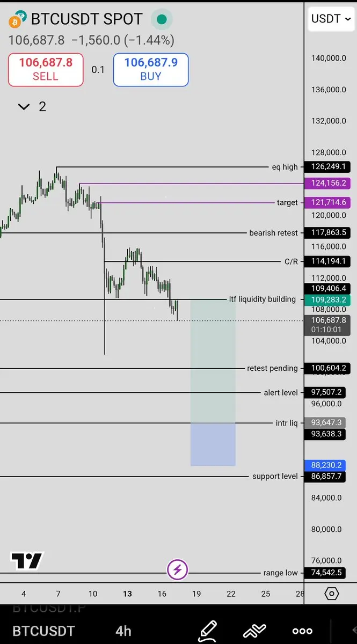Click the TradingView logo
357x644 pixels.
pyautogui.click(x=27, y=561)
